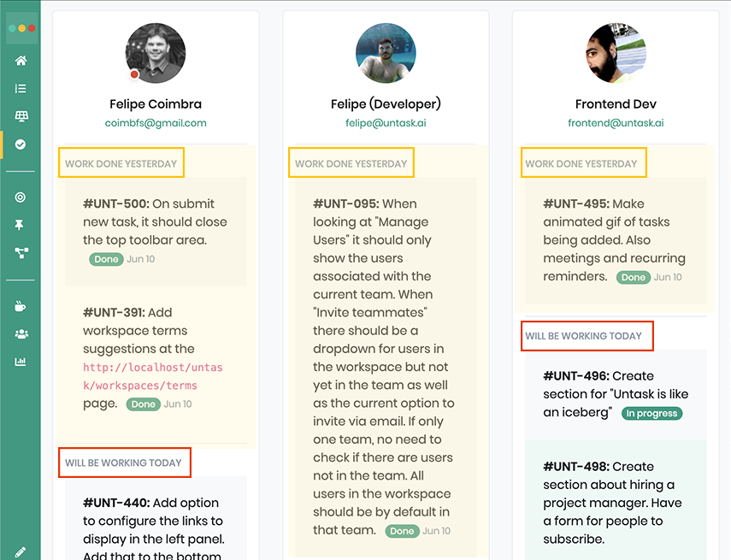The image size is (731, 560).
Task: Click the pushpin icon in sidebar
Action: click(x=21, y=225)
